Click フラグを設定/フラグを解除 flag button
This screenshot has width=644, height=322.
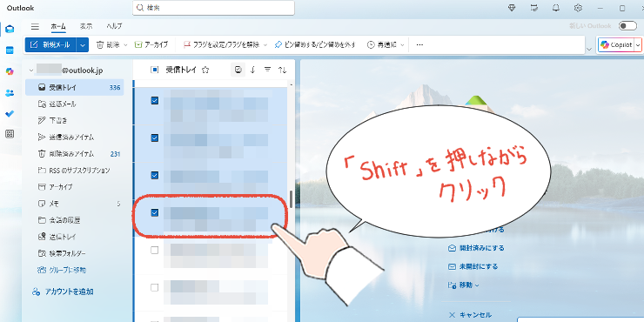221,44
